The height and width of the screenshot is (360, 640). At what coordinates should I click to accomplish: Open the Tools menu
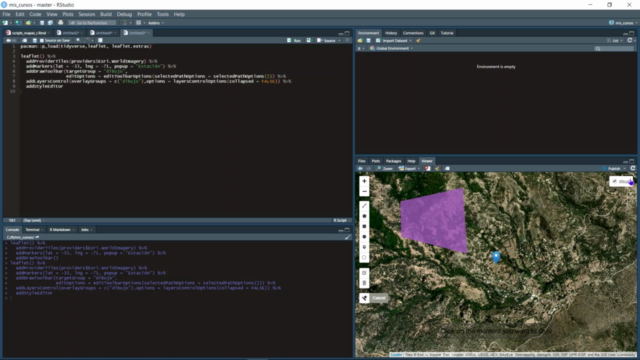(x=162, y=14)
